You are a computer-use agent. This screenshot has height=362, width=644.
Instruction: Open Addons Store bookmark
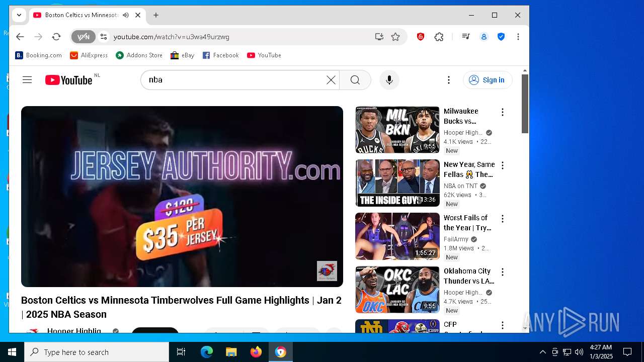coord(139,55)
